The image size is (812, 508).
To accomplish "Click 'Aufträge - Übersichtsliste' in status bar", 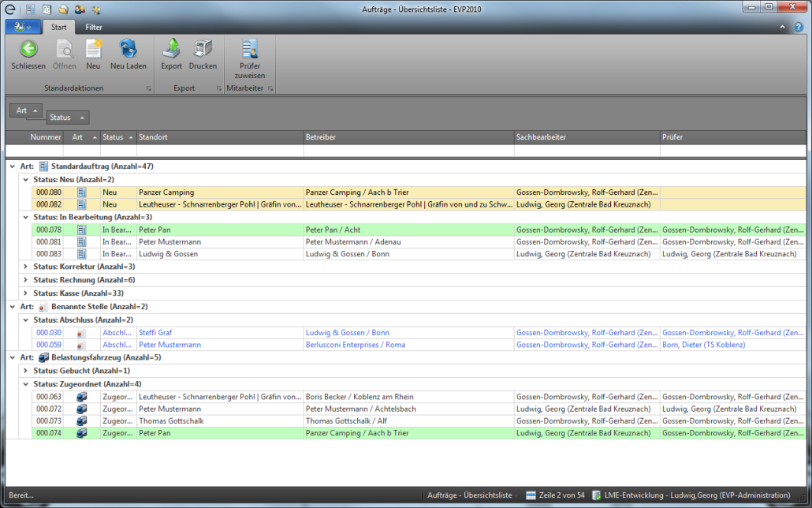I will (470, 495).
